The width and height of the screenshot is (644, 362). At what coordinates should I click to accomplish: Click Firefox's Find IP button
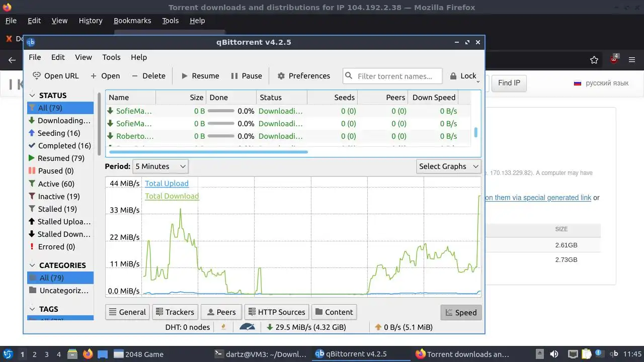509,83
